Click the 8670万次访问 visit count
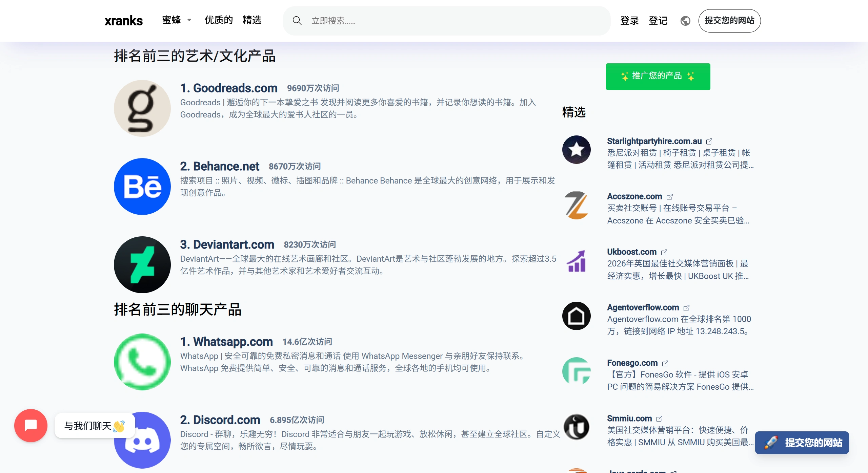This screenshot has width=868, height=473. tap(295, 166)
